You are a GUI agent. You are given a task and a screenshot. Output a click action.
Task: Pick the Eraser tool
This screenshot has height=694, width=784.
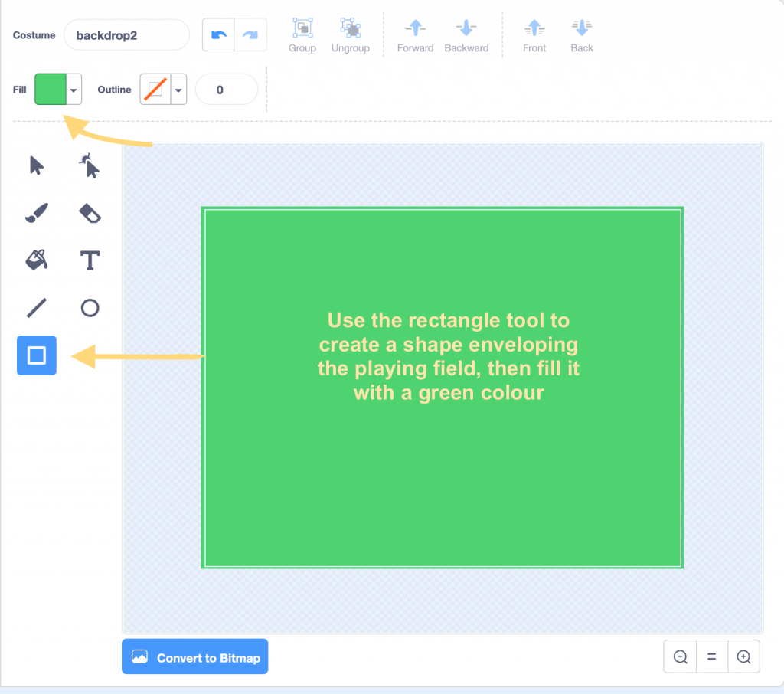coord(90,213)
